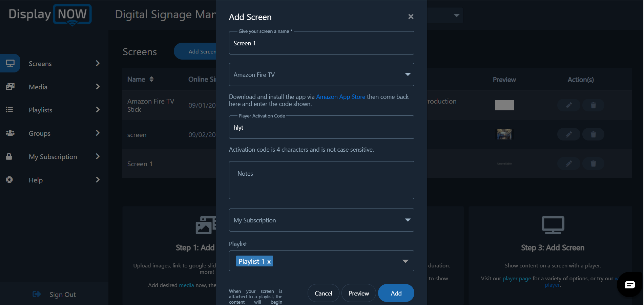Click the Add button to save screen
The height and width of the screenshot is (305, 644).
click(x=396, y=293)
